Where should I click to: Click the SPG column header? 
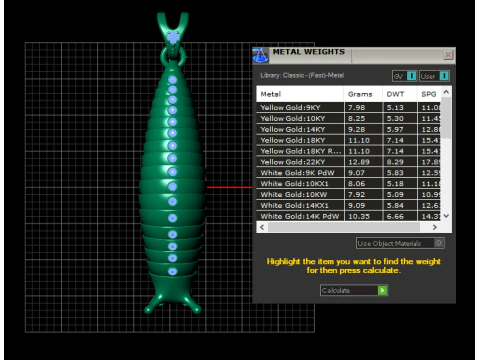(429, 94)
